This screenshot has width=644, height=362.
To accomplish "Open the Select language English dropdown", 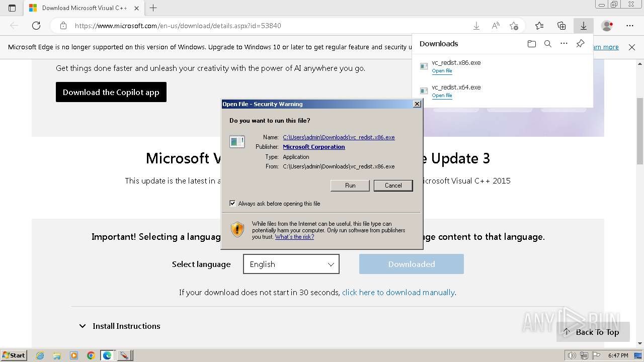I will 291,264.
